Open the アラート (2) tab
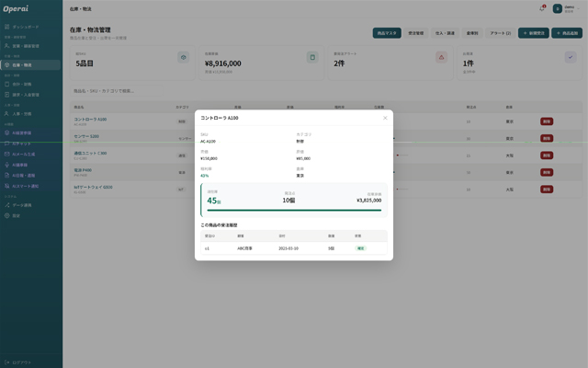The image size is (588, 368). click(500, 33)
